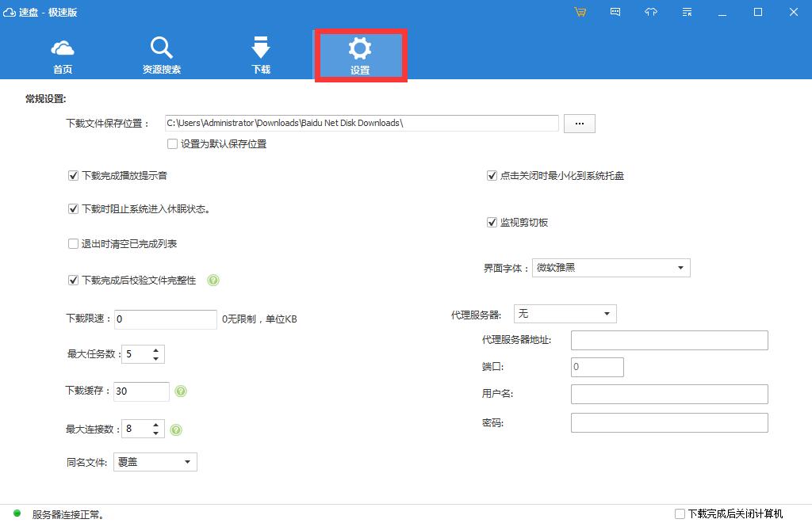Open the feedback chat bubble icon
This screenshot has width=812, height=523.
coord(615,12)
